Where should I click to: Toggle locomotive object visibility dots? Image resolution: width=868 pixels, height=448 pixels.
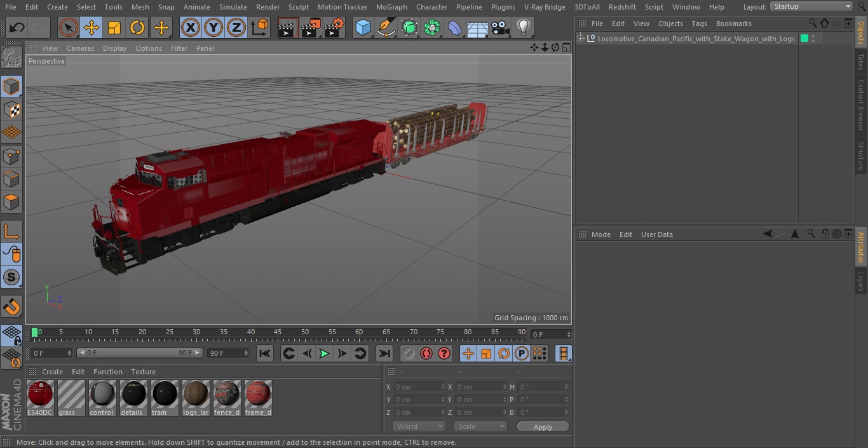(x=813, y=39)
